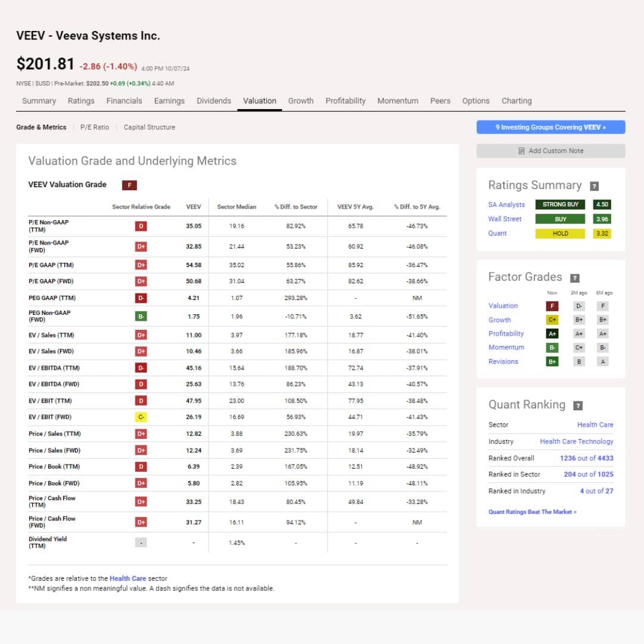Open the Financials tab
The height and width of the screenshot is (644, 644).
click(124, 101)
